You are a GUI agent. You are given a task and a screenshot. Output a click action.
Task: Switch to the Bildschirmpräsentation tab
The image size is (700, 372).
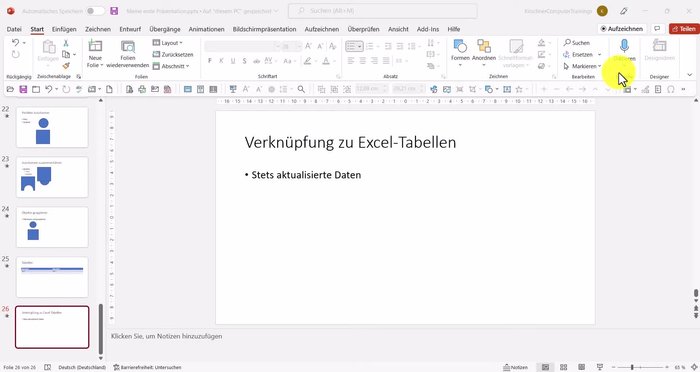tap(264, 29)
